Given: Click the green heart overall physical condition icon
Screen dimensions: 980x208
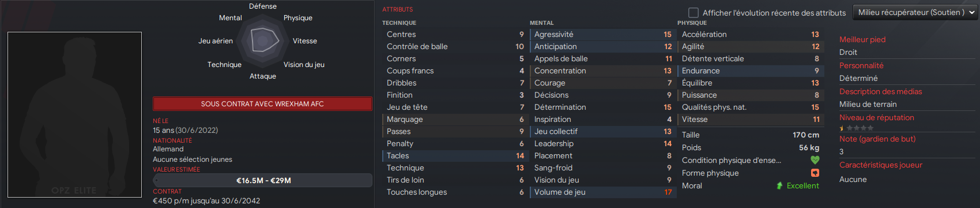Looking at the screenshot, I should click(815, 160).
